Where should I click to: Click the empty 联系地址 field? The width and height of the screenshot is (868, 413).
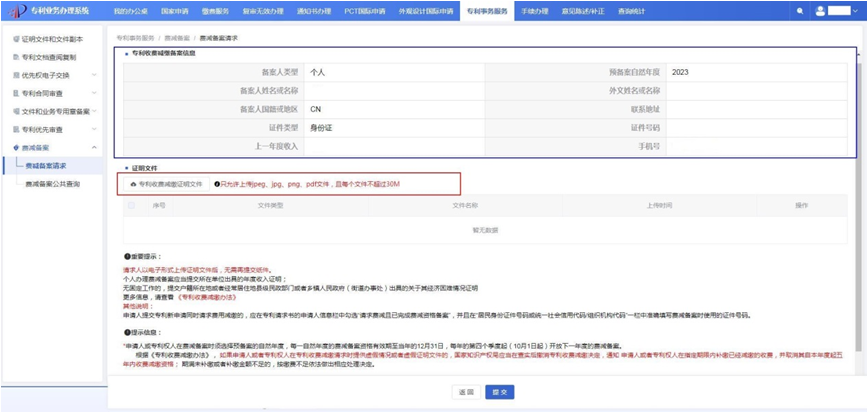click(757, 109)
